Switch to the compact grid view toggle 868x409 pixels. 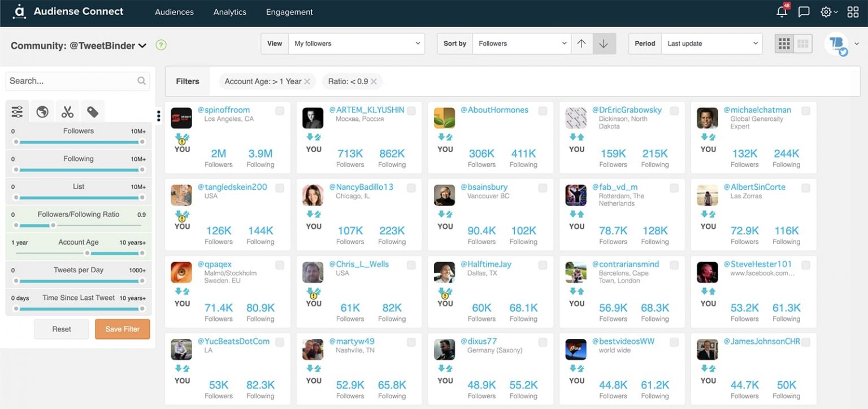click(802, 43)
